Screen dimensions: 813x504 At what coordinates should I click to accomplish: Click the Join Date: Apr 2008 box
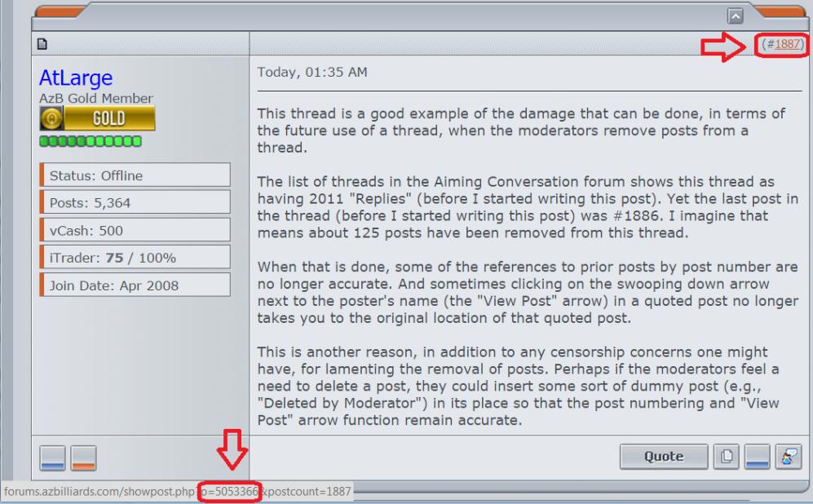click(135, 285)
